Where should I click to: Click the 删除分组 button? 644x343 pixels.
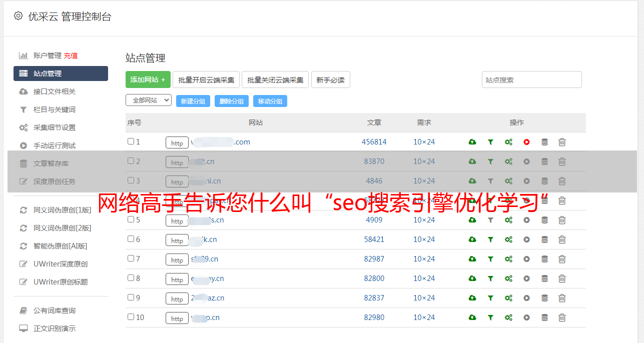(232, 101)
